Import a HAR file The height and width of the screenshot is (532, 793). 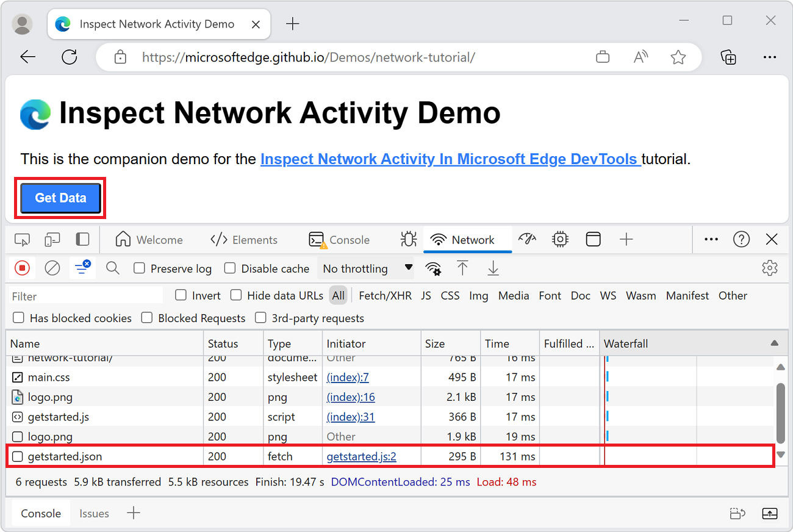click(x=462, y=268)
